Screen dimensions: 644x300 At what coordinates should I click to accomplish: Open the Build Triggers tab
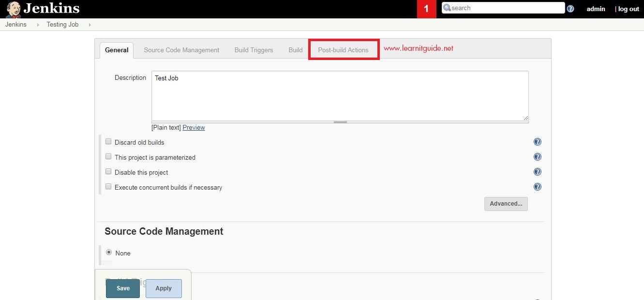[x=253, y=49]
